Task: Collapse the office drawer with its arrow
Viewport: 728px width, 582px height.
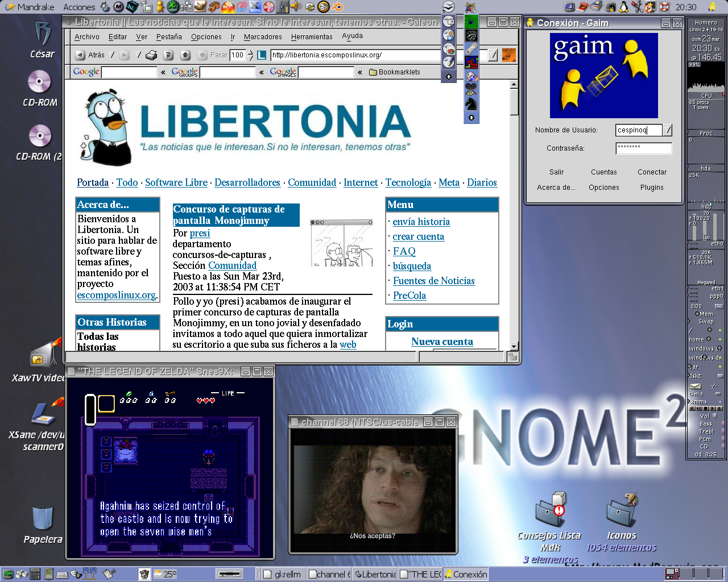Action: 448,76
